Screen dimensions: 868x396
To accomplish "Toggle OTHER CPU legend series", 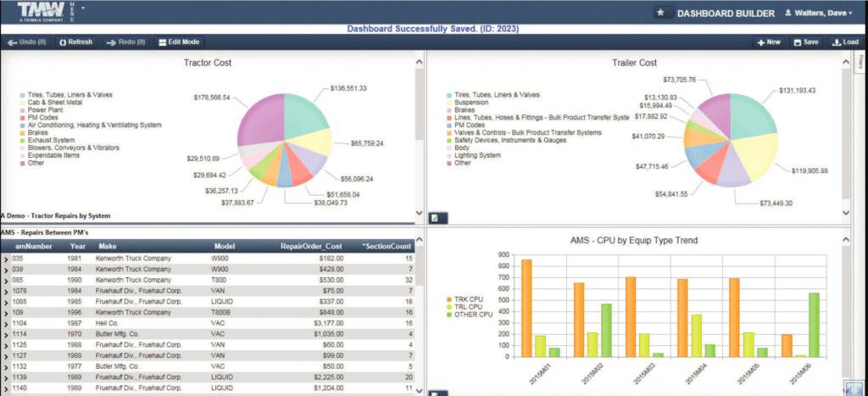I will (448, 314).
